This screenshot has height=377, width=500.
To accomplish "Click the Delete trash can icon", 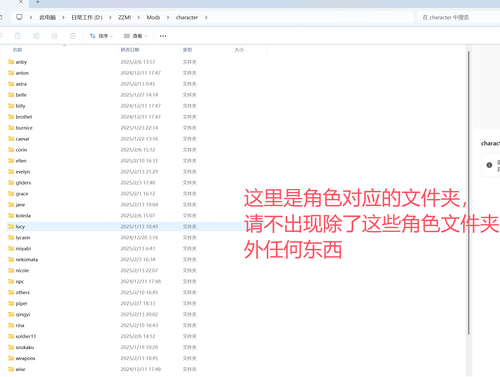I will pyautogui.click(x=73, y=36).
